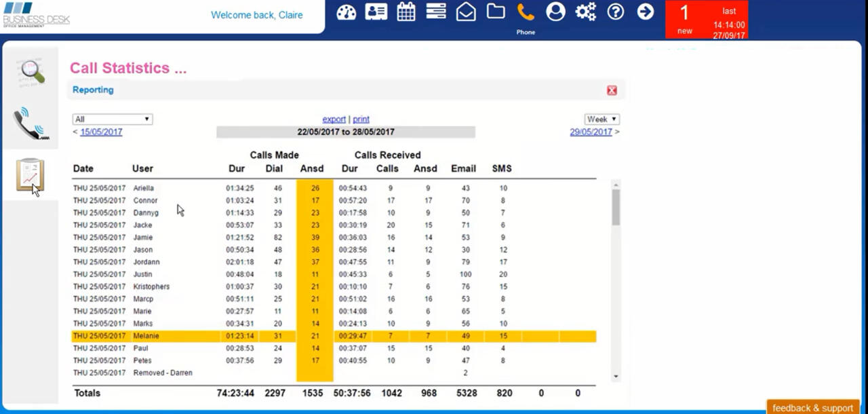This screenshot has height=414, width=868.
Task: Click the feedback & support button
Action: [x=812, y=407]
